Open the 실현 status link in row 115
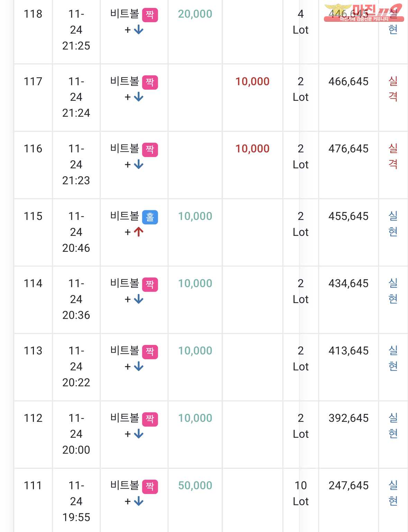This screenshot has height=532, width=408. pos(393,224)
